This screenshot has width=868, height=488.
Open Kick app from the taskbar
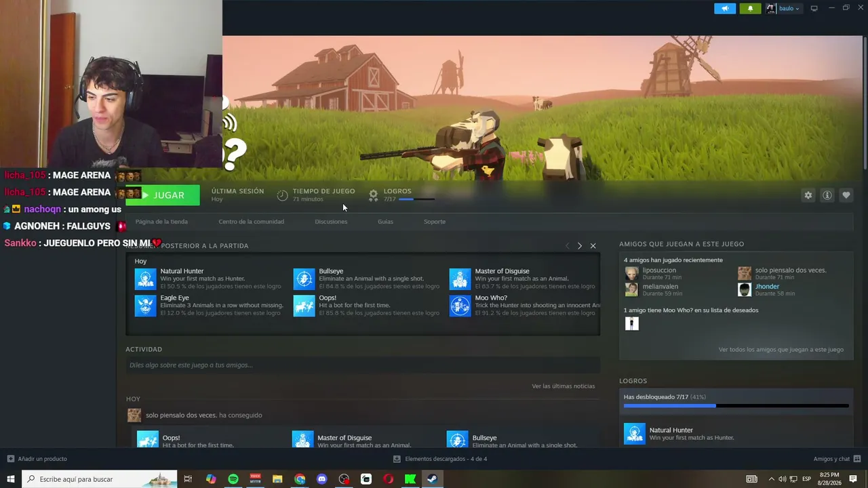point(410,479)
